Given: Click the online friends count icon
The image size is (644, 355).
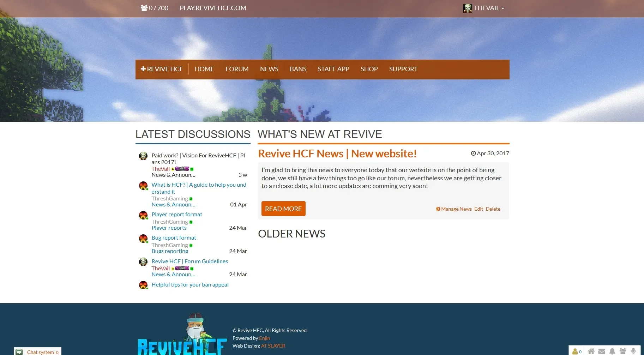Looking at the screenshot, I should tap(577, 351).
